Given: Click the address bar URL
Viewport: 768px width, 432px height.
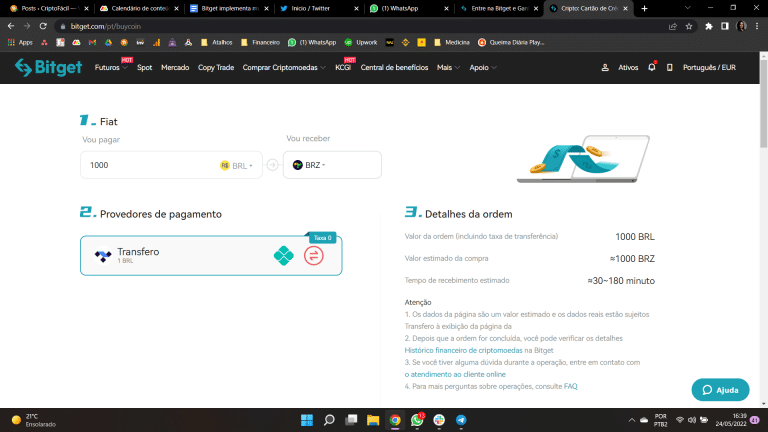Looking at the screenshot, I should 105,26.
